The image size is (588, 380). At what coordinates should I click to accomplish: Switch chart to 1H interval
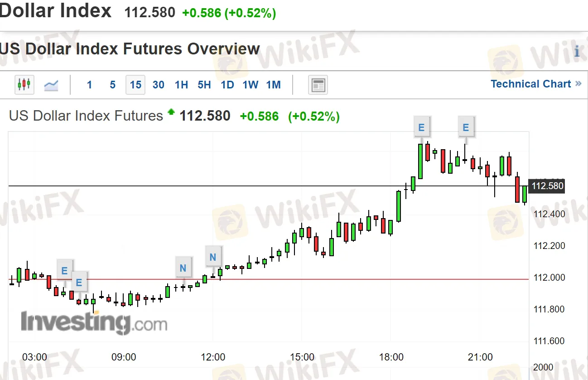click(x=181, y=85)
